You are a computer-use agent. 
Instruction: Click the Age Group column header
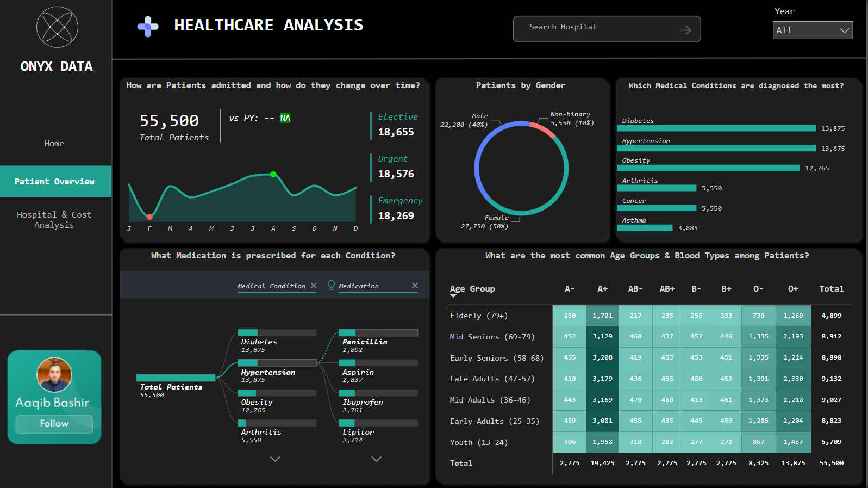pos(472,289)
